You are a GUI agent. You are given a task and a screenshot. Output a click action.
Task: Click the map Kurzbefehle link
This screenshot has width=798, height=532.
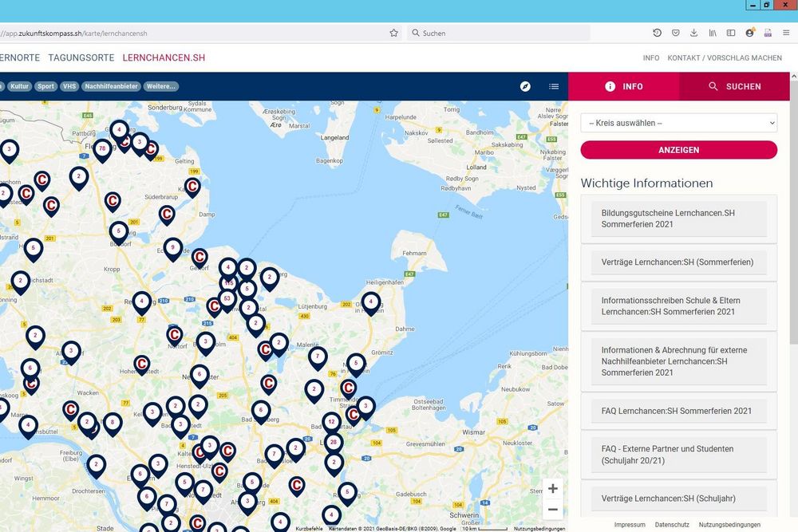click(x=309, y=529)
